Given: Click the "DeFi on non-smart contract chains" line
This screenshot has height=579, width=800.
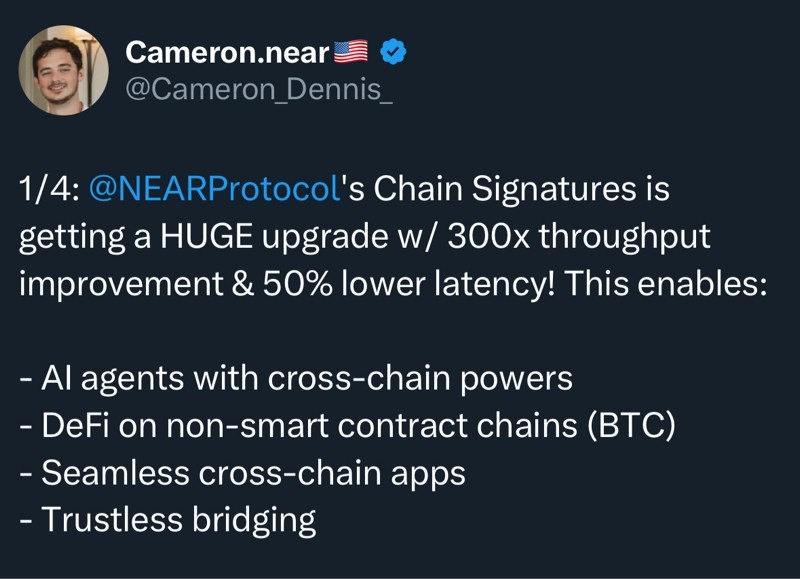Looking at the screenshot, I should pyautogui.click(x=299, y=425).
